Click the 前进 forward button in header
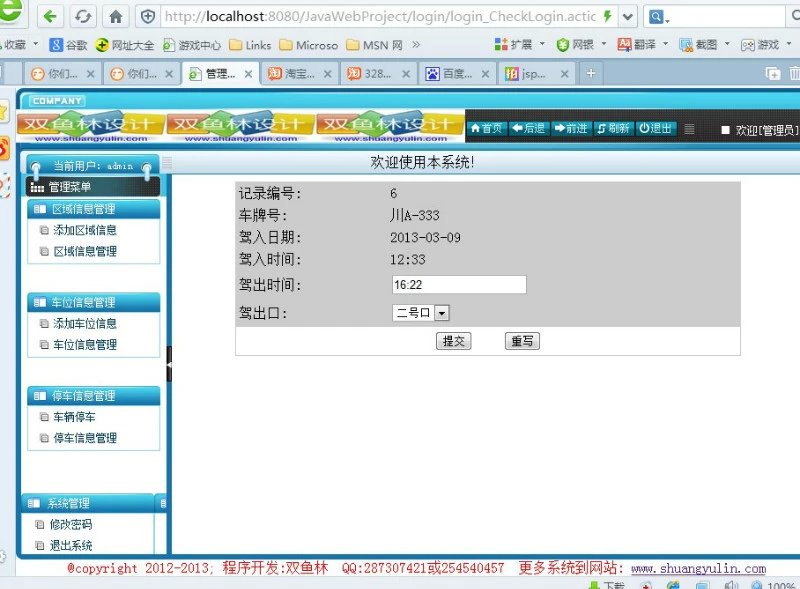The height and width of the screenshot is (589, 800). 571,128
